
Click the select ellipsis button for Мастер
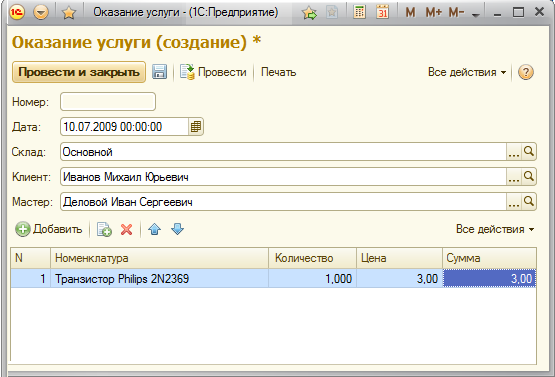(514, 202)
